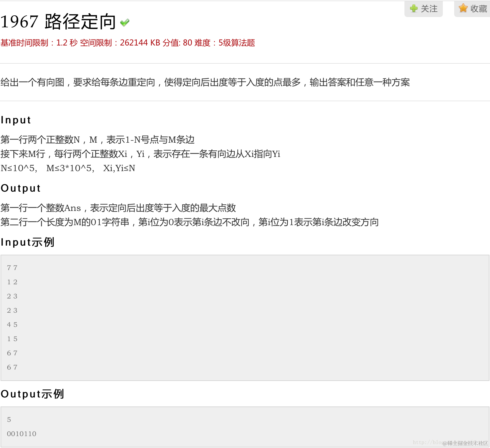The height and width of the screenshot is (448, 490).
Task: Click the problem description sentence 给出一个有向图
Action: [x=205, y=82]
